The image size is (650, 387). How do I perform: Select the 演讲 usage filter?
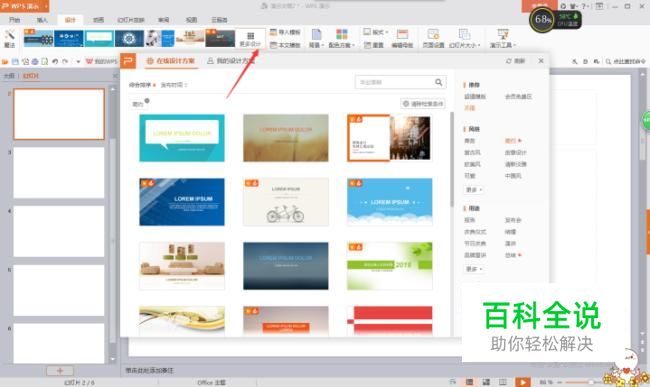(x=510, y=243)
